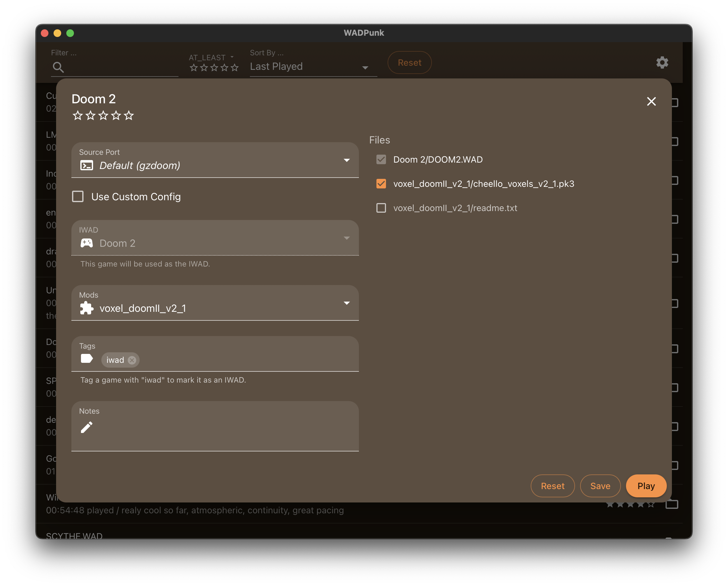Remove the iwad tag chip
This screenshot has width=728, height=586.
pyautogui.click(x=132, y=360)
